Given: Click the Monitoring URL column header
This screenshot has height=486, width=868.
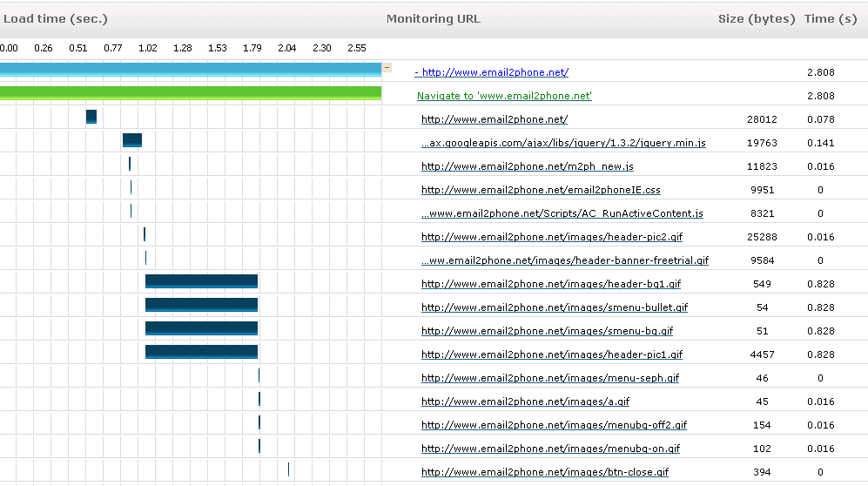Looking at the screenshot, I should [x=434, y=19].
